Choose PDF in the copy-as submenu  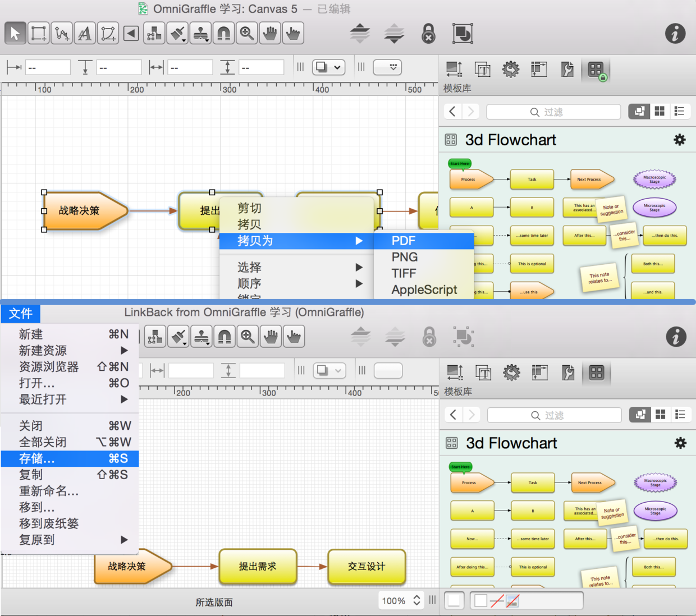(424, 241)
